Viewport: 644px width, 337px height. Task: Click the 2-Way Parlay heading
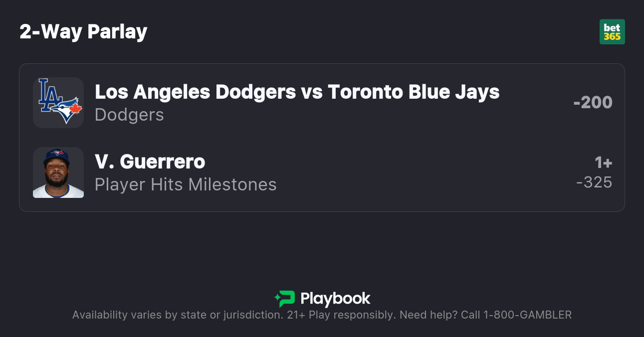click(x=83, y=32)
